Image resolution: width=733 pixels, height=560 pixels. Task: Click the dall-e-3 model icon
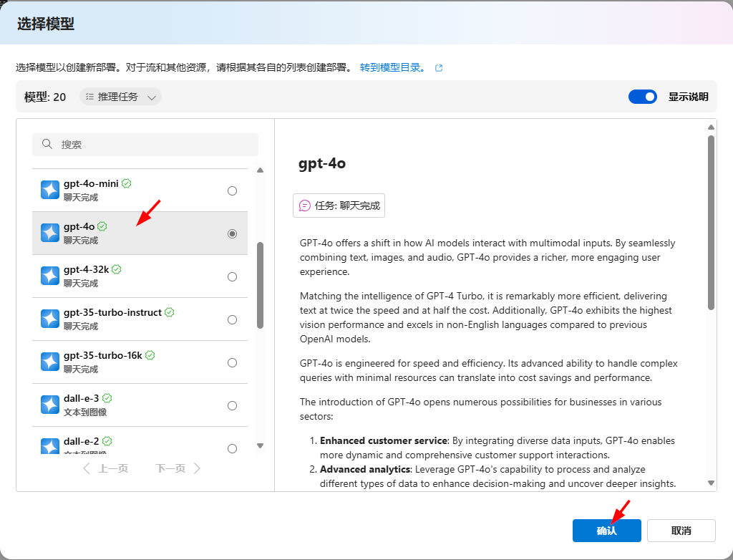tap(49, 404)
